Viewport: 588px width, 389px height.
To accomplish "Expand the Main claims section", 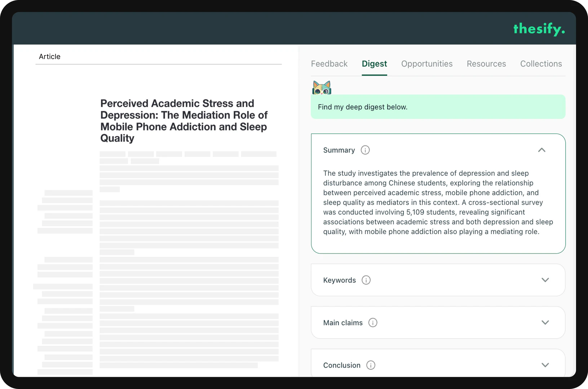I will point(545,322).
